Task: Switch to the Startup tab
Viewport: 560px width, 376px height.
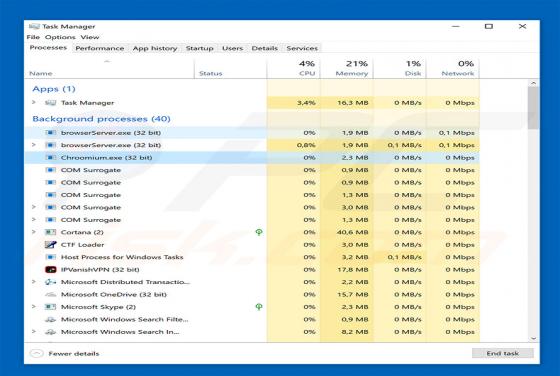Action: pos(200,48)
